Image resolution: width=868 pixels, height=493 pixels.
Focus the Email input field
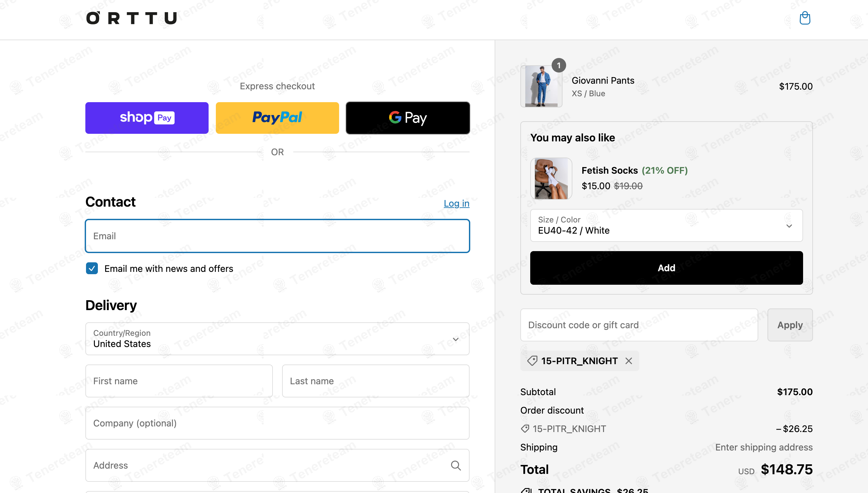277,236
